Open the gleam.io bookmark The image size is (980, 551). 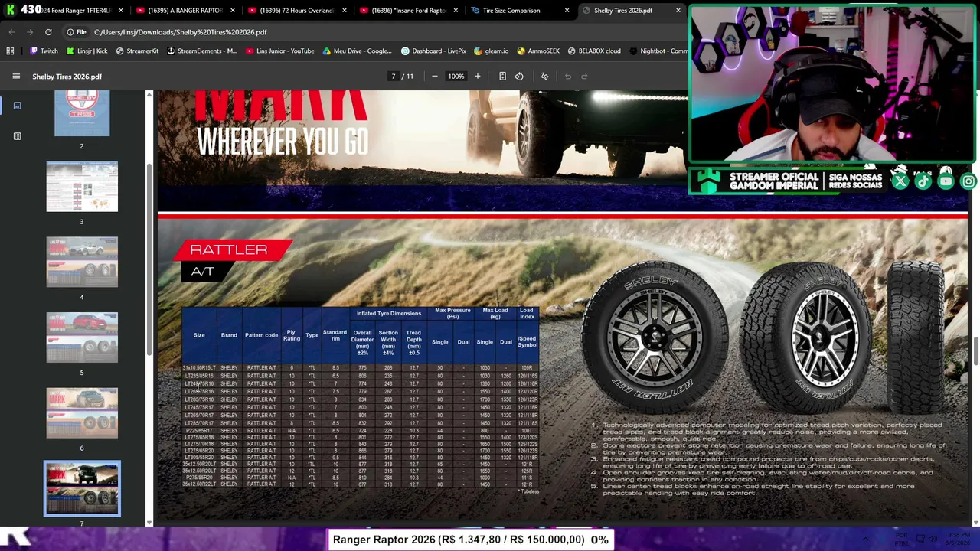coord(492,51)
